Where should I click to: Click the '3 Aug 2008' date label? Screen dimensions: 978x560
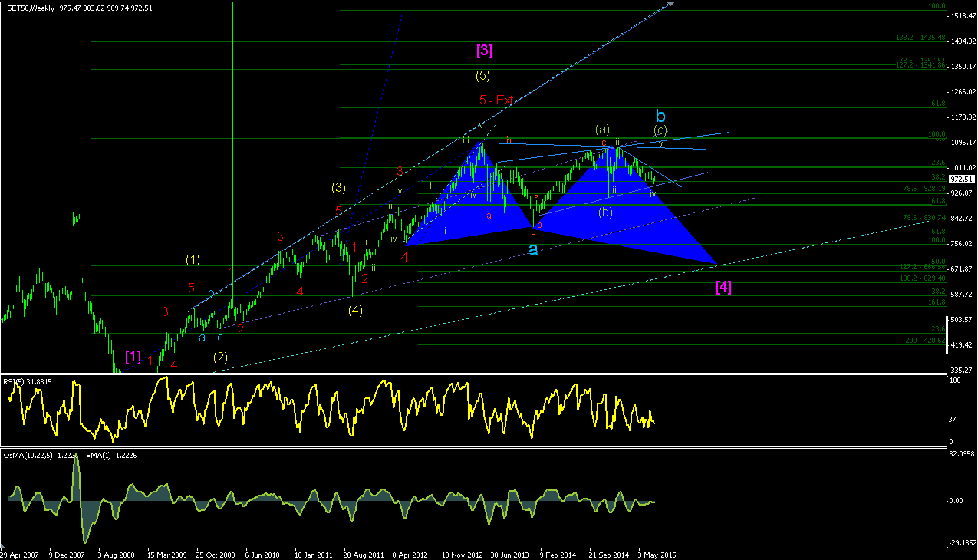click(116, 554)
